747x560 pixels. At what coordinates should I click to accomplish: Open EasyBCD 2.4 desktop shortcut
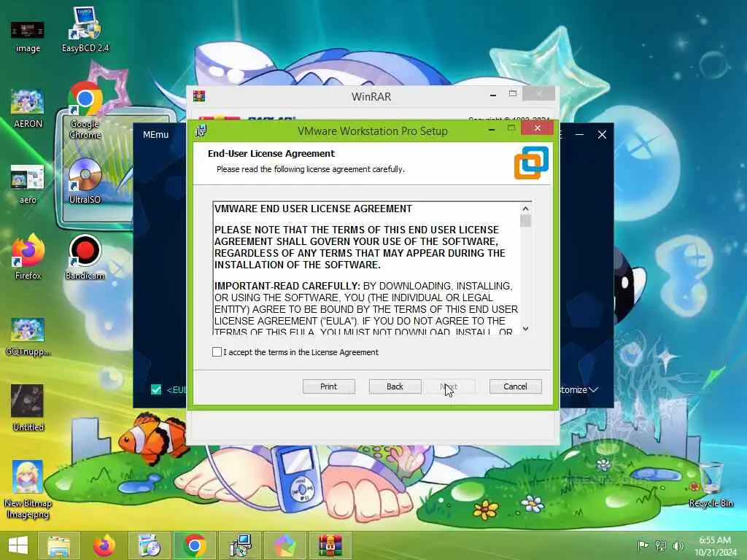click(85, 29)
